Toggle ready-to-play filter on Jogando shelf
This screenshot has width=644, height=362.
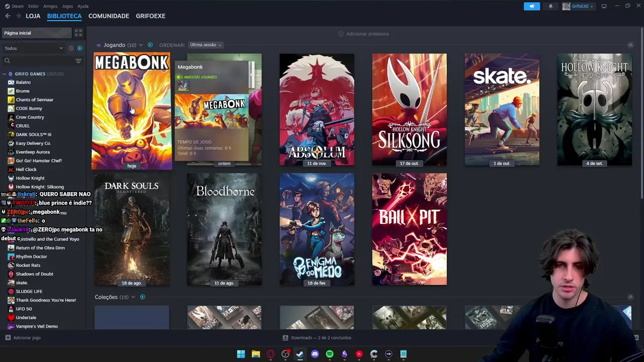pyautogui.click(x=150, y=45)
